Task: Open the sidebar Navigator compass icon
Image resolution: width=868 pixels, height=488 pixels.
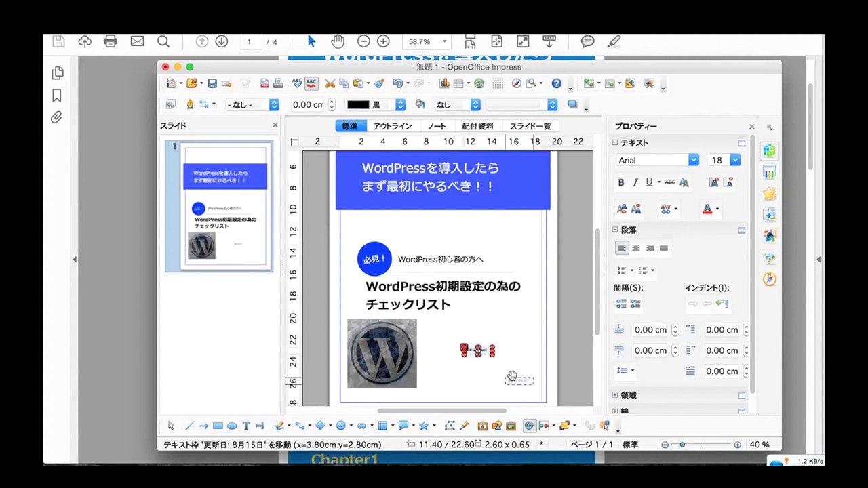Action: pos(769,279)
